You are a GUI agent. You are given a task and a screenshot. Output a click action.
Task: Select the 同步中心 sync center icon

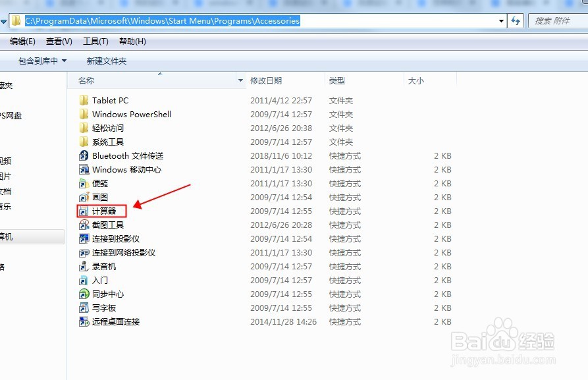point(84,294)
